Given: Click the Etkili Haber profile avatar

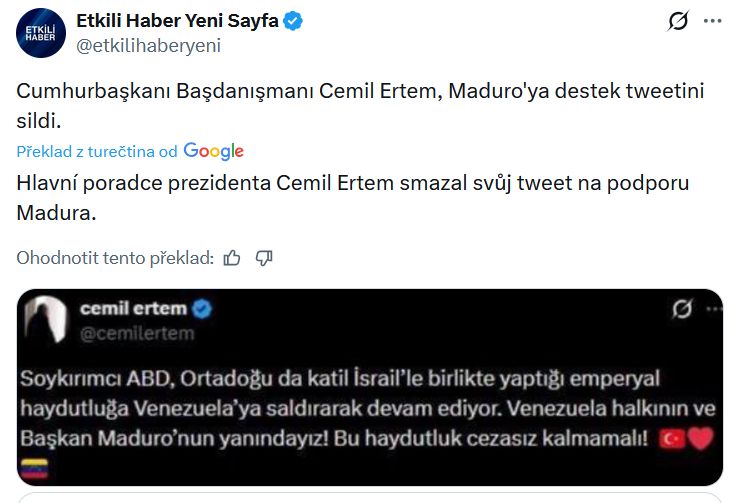Looking at the screenshot, I should pos(41,32).
